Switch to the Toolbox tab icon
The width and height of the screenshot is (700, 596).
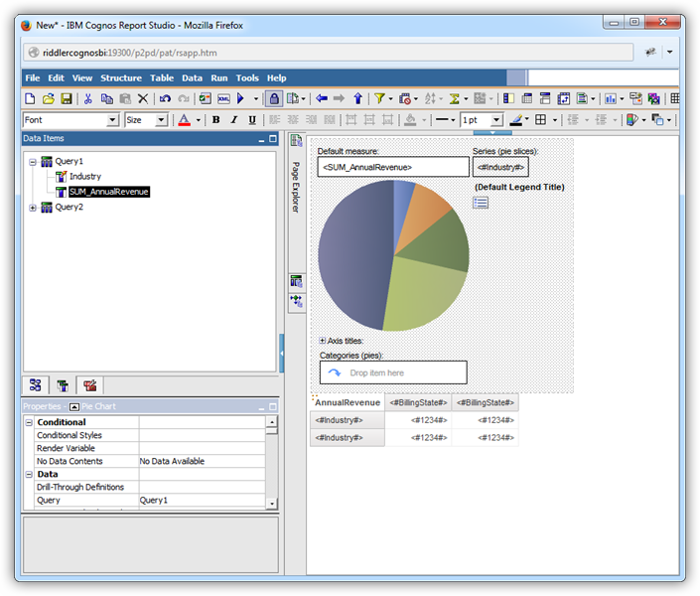[89, 385]
